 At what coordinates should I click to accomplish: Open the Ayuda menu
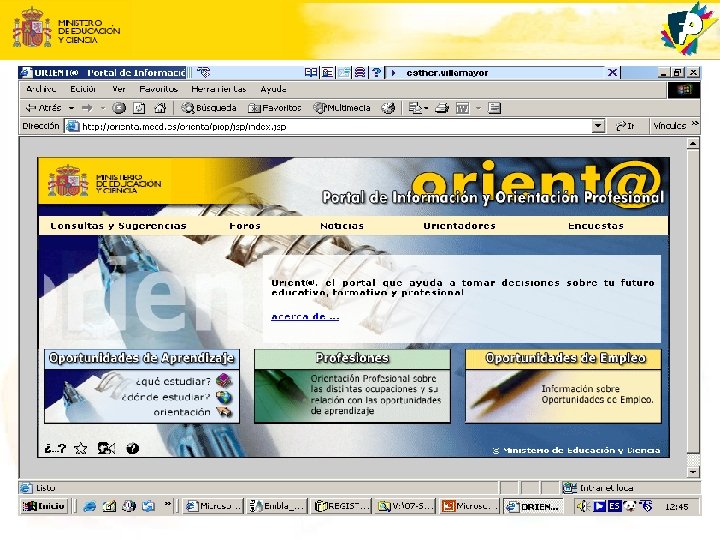pyautogui.click(x=273, y=89)
